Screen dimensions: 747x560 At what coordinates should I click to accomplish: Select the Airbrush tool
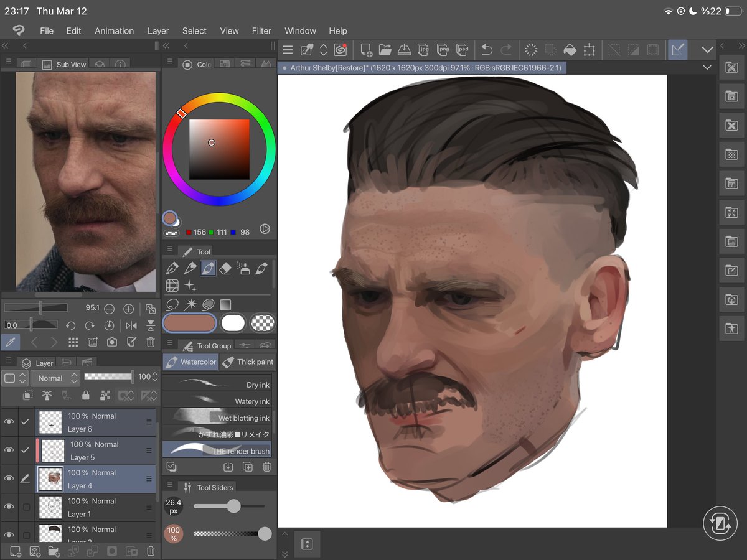[x=243, y=269]
